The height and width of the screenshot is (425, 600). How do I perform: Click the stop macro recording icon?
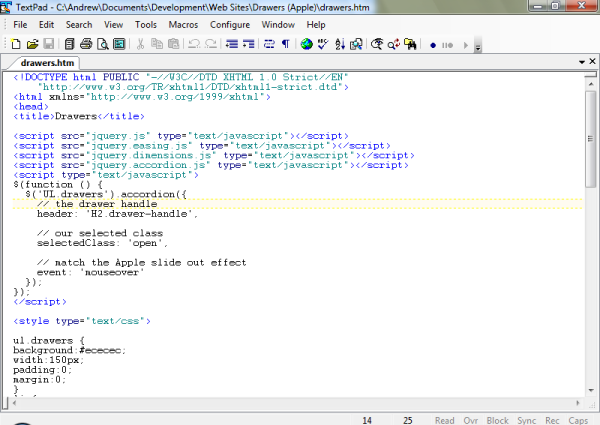coord(447,45)
